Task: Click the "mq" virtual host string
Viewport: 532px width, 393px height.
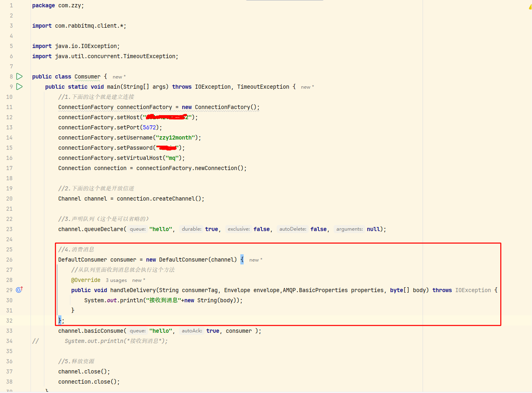Action: pyautogui.click(x=172, y=158)
